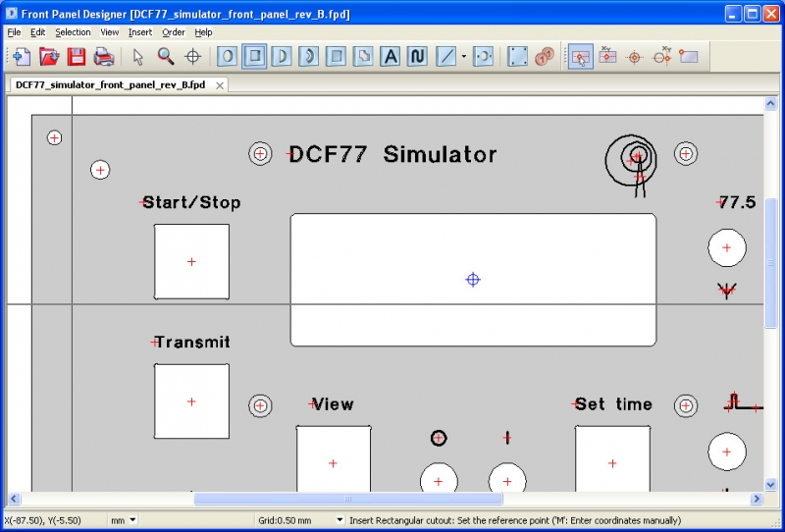
Task: Insert a drill hole (circle tool)
Action: [x=228, y=56]
